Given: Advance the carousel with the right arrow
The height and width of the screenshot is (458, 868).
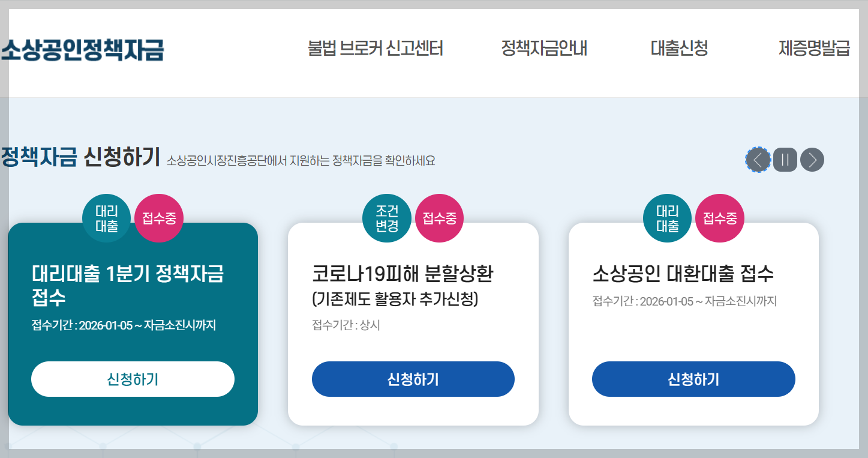Looking at the screenshot, I should click(x=812, y=160).
